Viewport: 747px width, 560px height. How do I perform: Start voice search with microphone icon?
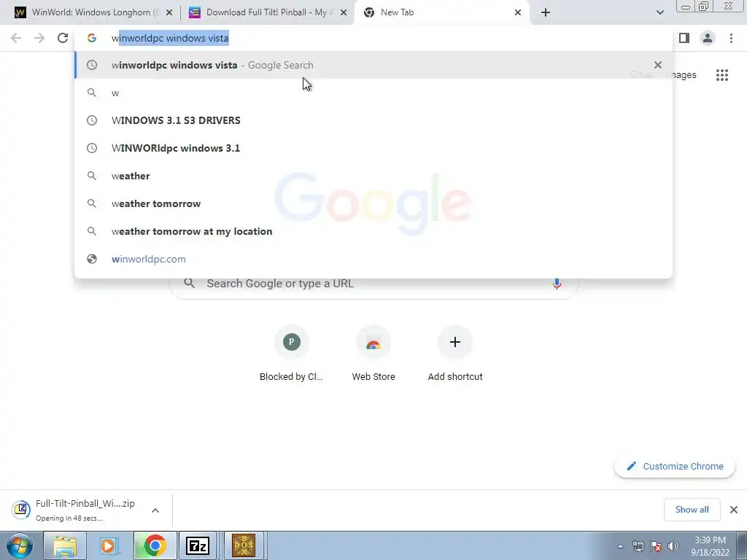click(x=557, y=284)
